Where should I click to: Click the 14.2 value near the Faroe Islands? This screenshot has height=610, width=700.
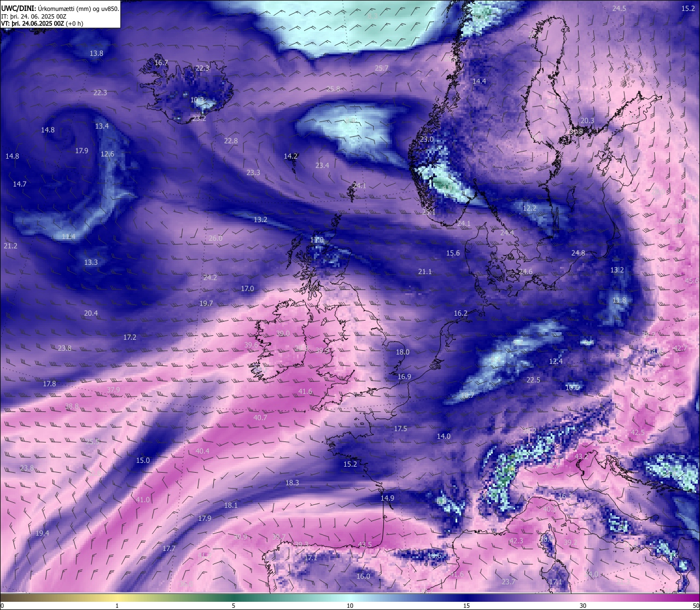(x=290, y=156)
